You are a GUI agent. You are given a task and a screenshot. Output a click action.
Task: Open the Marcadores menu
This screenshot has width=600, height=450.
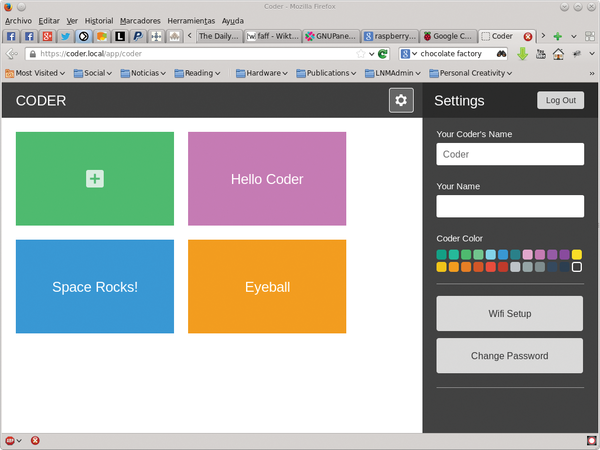[140, 20]
